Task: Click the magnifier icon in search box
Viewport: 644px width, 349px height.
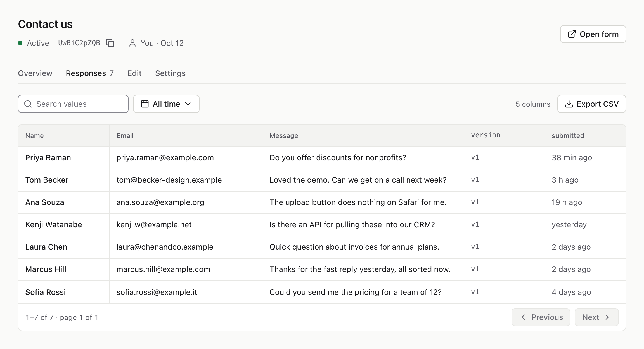Action: coord(28,104)
